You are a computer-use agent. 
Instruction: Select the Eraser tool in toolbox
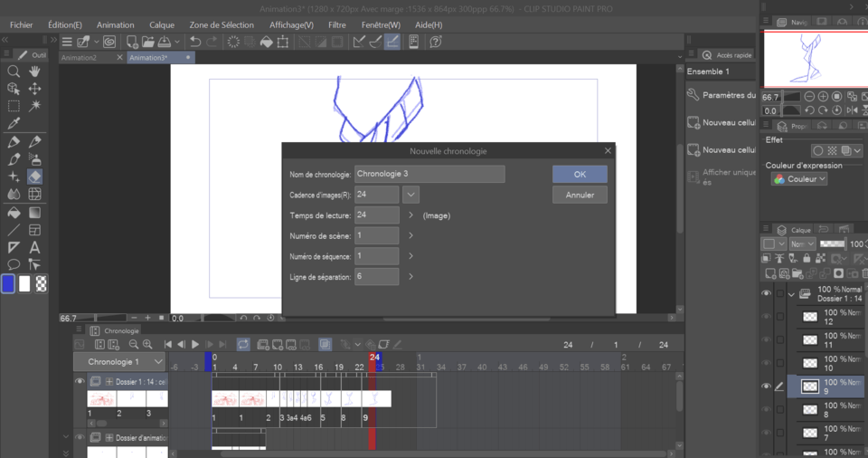[34, 177]
